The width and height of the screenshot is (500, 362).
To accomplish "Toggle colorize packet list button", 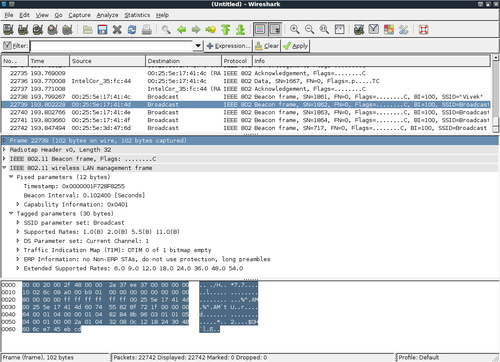I will tap(260, 30).
